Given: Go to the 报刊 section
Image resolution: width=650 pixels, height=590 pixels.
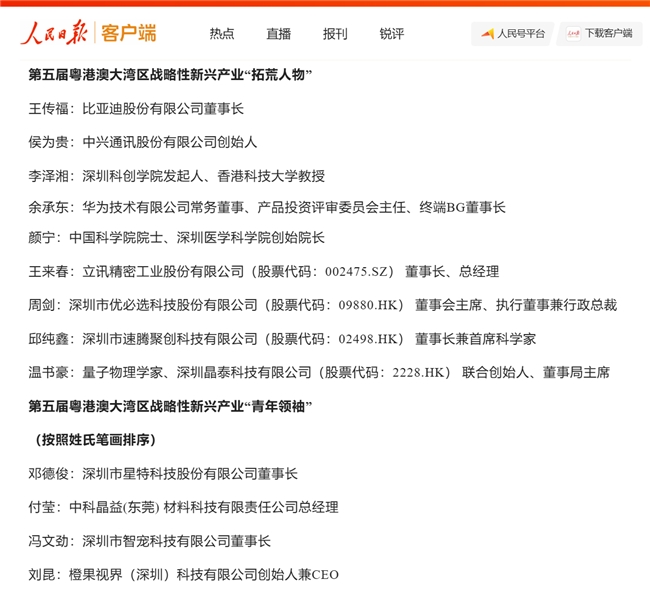Looking at the screenshot, I should [335, 34].
